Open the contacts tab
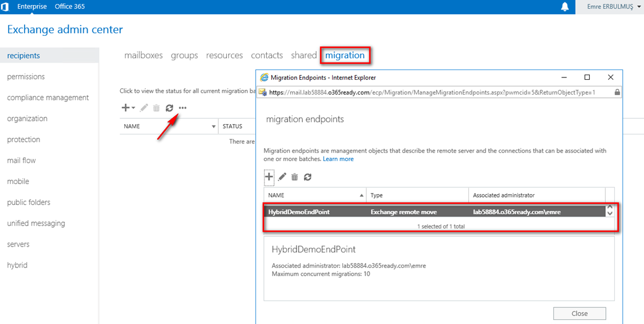The image size is (644, 324). click(x=267, y=55)
